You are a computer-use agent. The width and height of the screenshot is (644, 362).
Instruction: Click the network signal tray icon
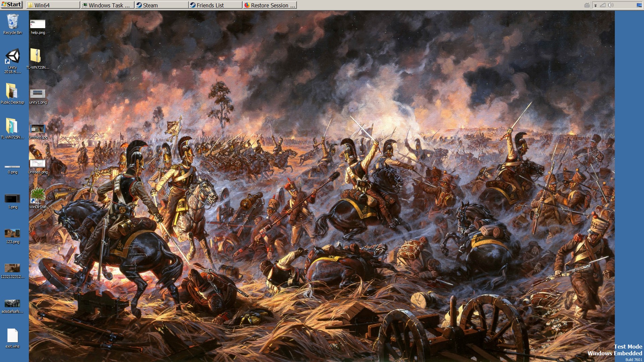coord(603,5)
